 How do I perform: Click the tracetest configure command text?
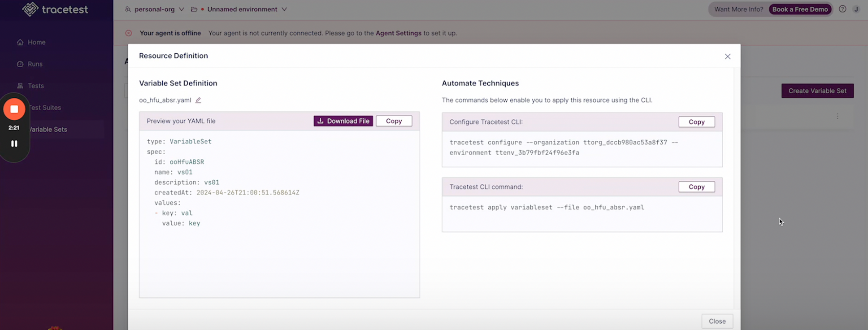(564, 148)
